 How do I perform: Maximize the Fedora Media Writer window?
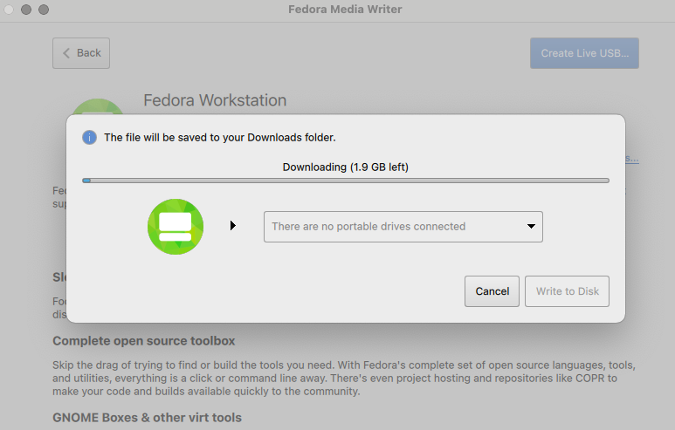click(x=44, y=9)
